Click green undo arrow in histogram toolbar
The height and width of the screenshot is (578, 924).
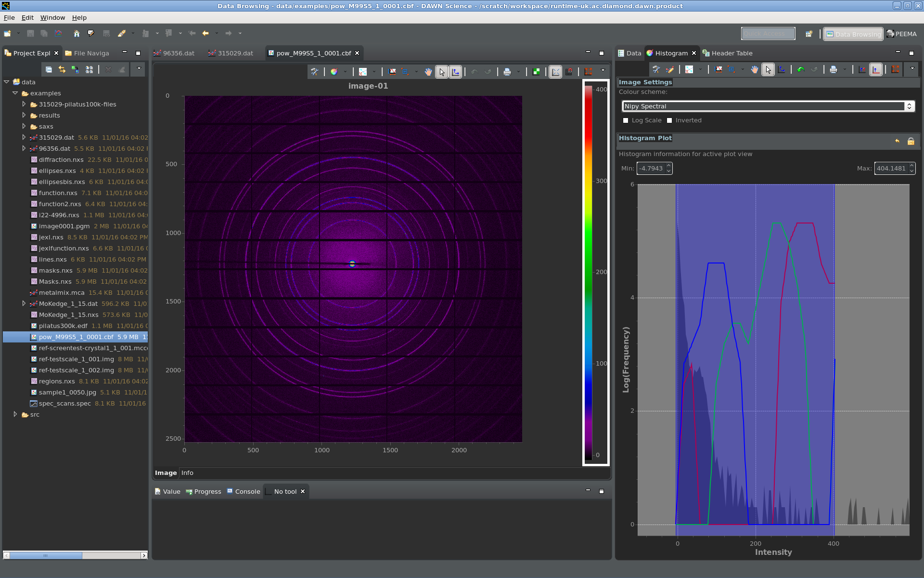pos(801,69)
